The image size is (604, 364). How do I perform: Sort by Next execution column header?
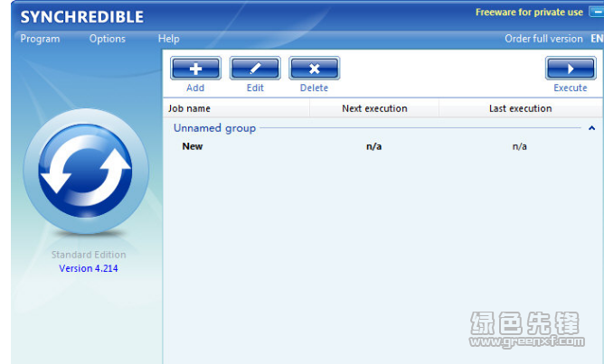[x=374, y=108]
